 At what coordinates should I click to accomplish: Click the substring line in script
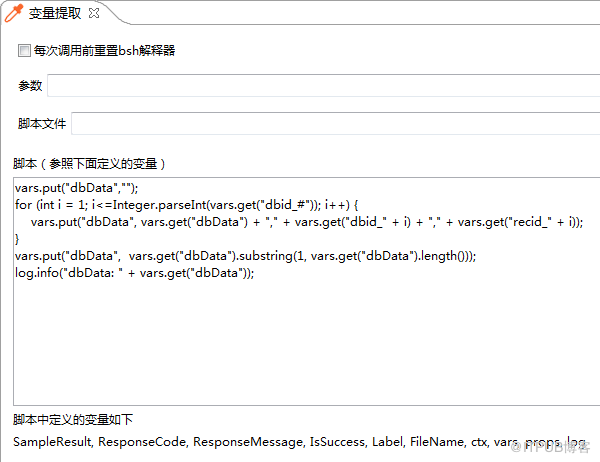(x=245, y=256)
